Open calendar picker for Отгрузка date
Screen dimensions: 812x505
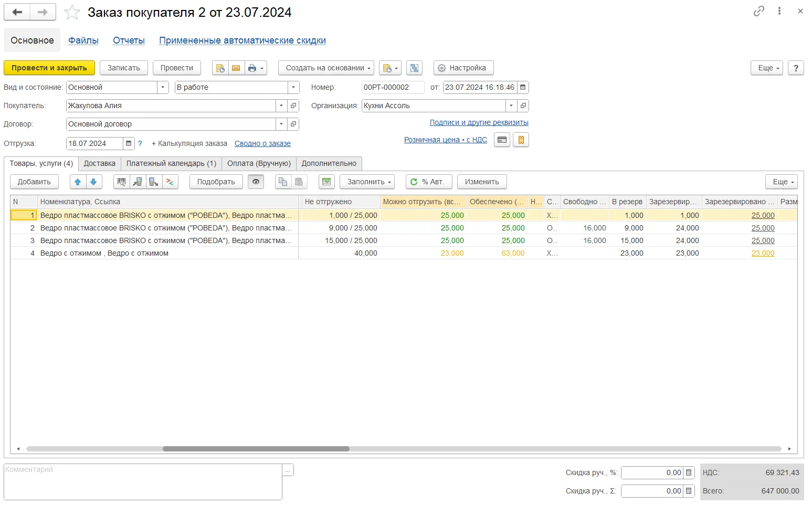[x=129, y=143]
